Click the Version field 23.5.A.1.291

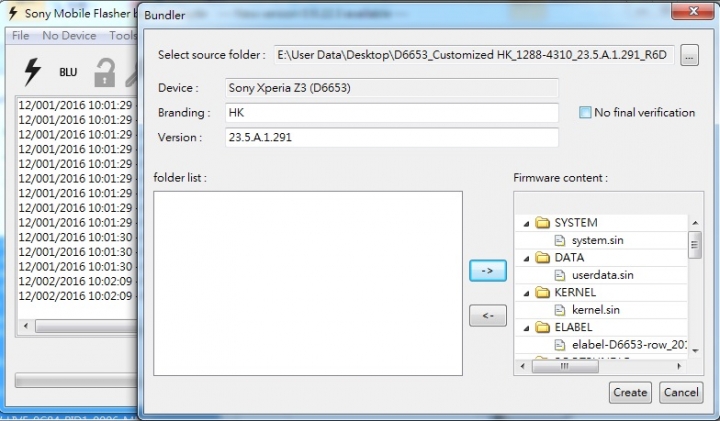(x=392, y=138)
